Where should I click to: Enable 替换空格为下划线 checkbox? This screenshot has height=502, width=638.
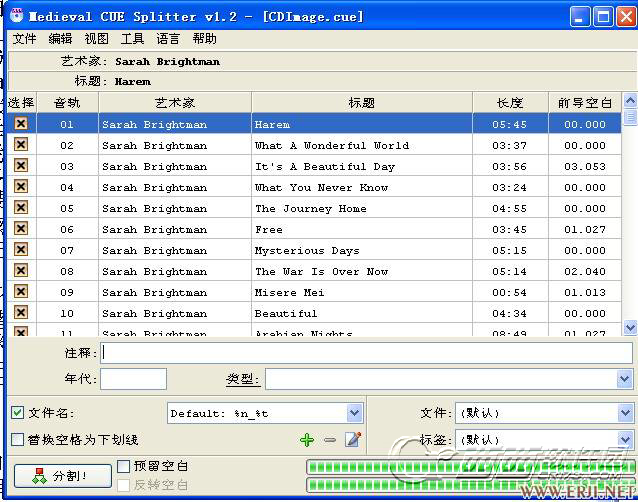[x=17, y=439]
